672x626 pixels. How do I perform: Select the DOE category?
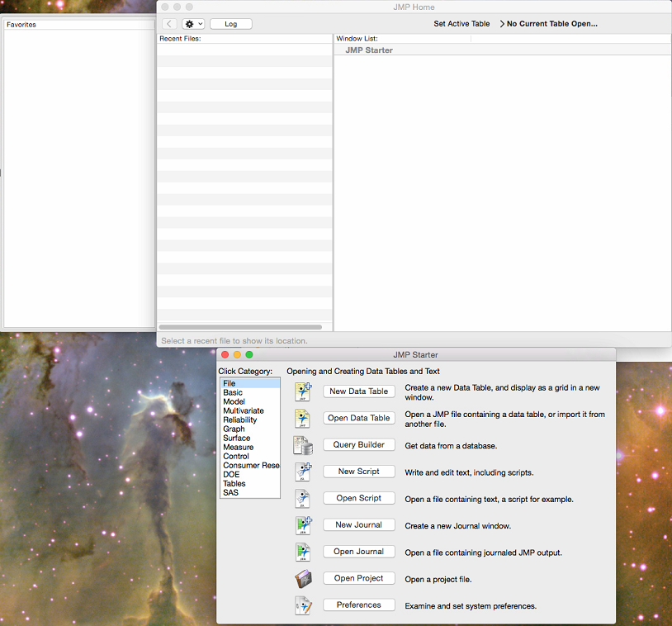tap(250, 475)
